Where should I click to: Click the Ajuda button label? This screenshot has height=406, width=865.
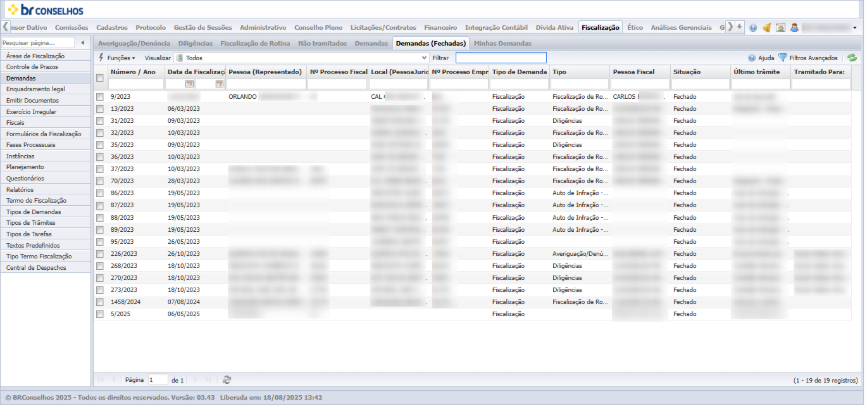(766, 57)
